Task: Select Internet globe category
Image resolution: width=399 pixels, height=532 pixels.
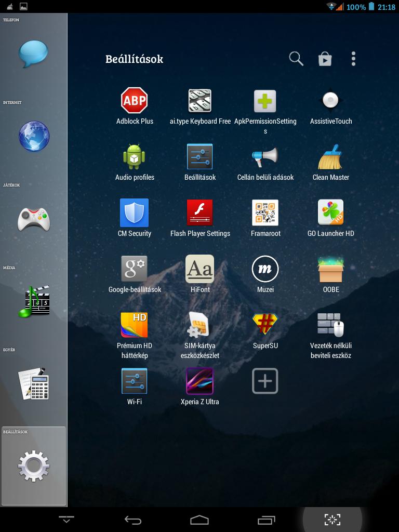Action: coord(34,136)
